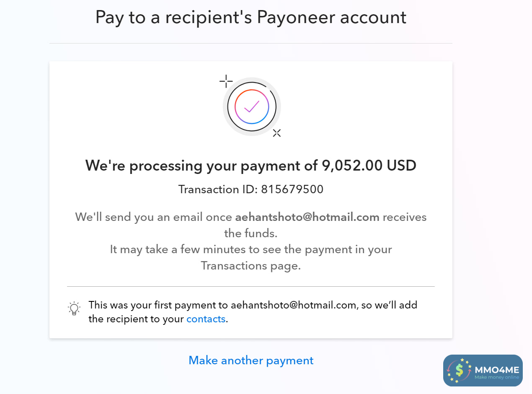Click the "It may take a few minutes" line

click(251, 249)
